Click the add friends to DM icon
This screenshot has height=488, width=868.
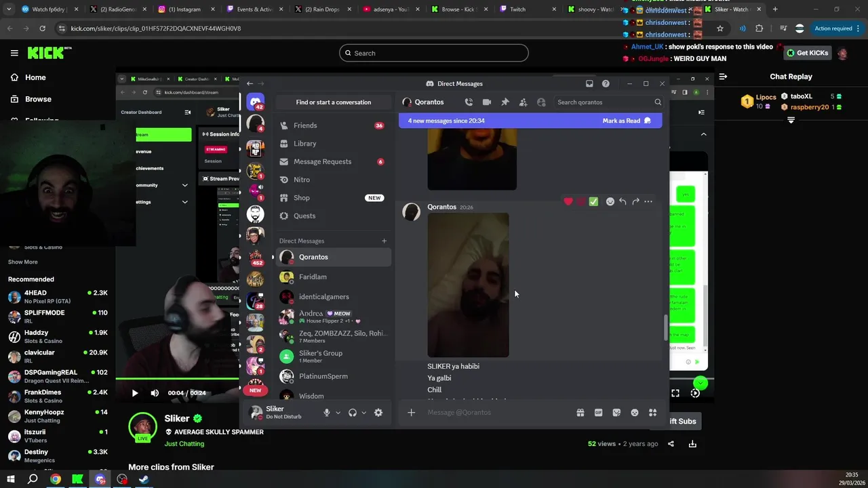coord(523,102)
